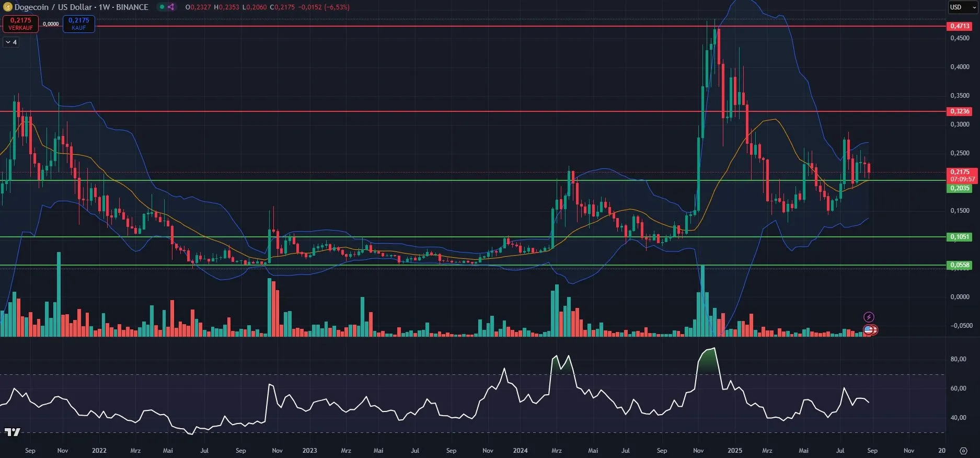Click the 0,4500 price axis label
The image size is (980, 458).
pos(960,38)
